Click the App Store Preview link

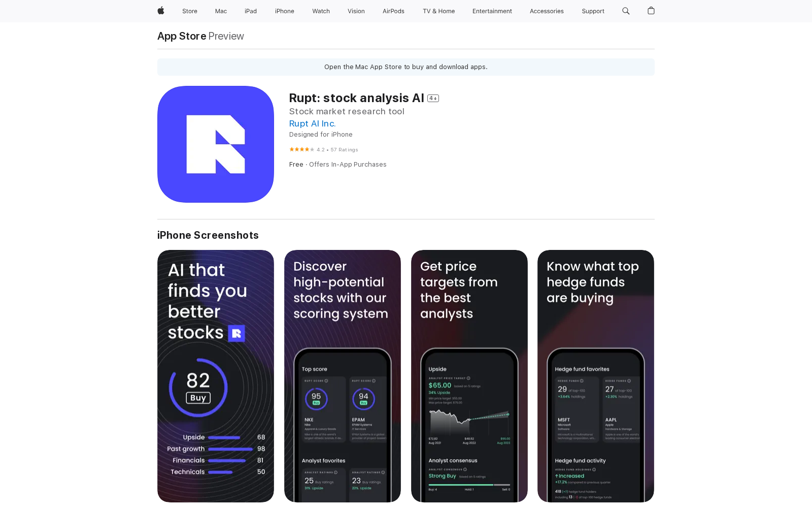(200, 36)
